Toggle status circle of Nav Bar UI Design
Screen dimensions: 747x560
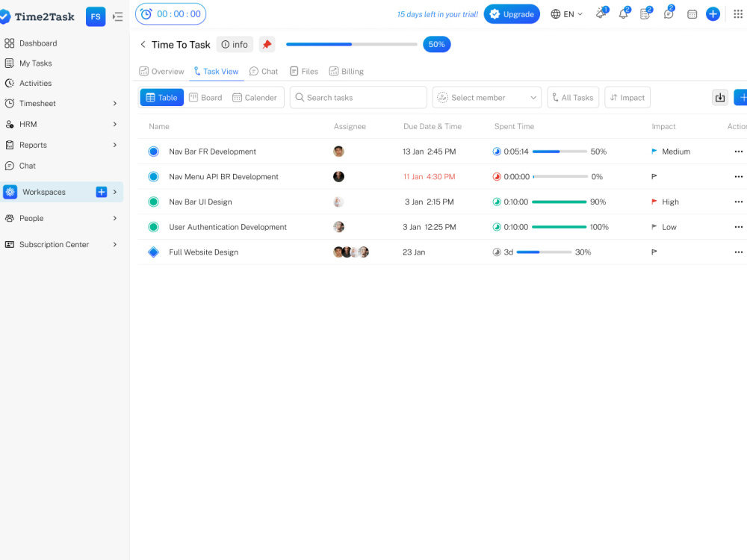[153, 202]
